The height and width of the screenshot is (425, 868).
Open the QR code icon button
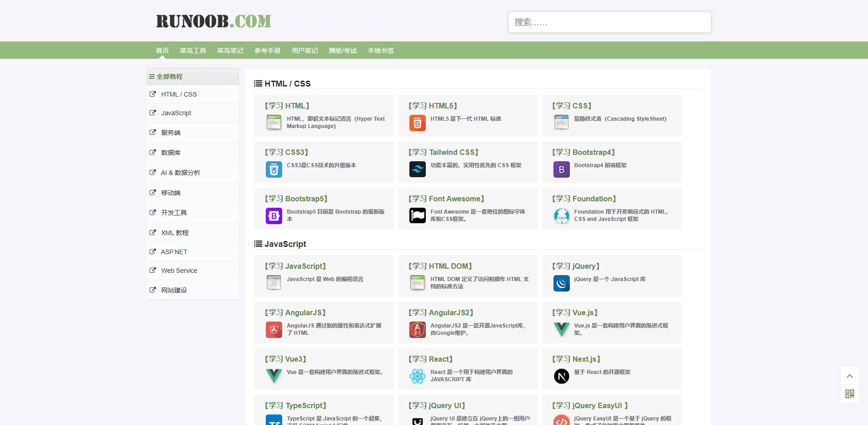click(x=849, y=394)
